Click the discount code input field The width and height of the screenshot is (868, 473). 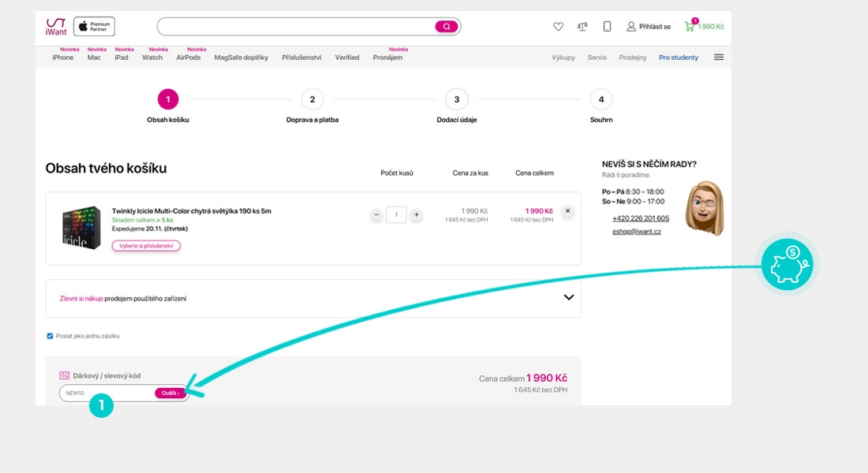click(x=107, y=393)
